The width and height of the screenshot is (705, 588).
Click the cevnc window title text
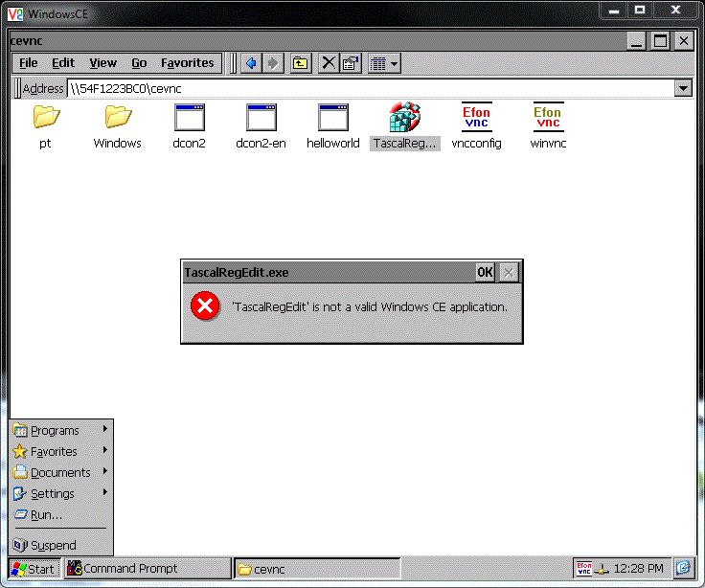(26, 41)
